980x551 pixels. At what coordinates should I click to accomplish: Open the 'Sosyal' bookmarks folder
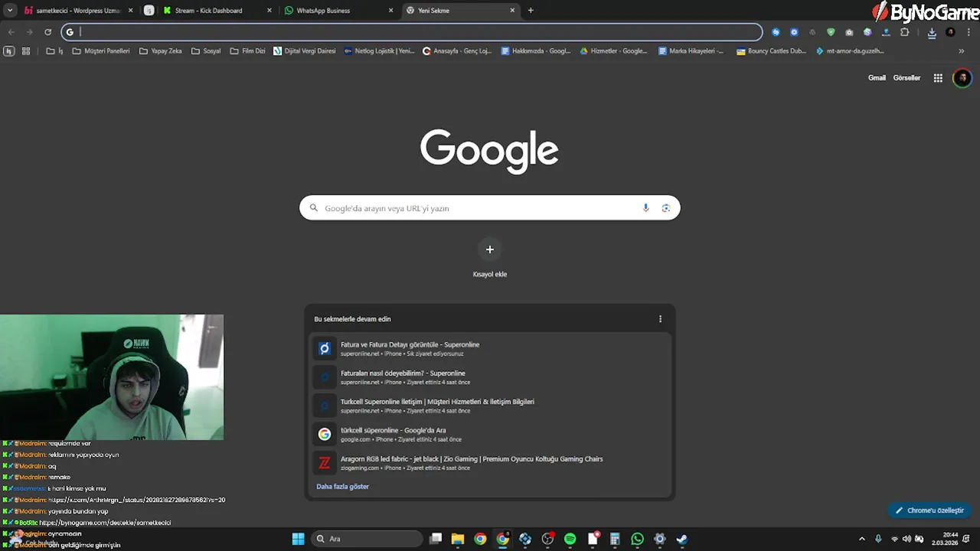point(206,51)
